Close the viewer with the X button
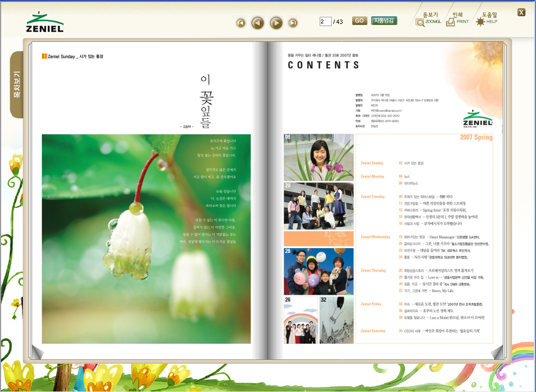 (521, 12)
